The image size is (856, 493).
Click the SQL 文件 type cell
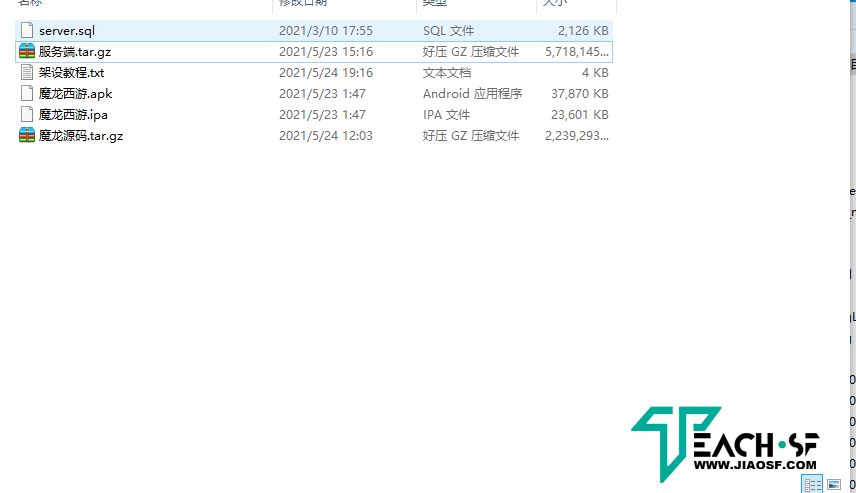coord(448,31)
